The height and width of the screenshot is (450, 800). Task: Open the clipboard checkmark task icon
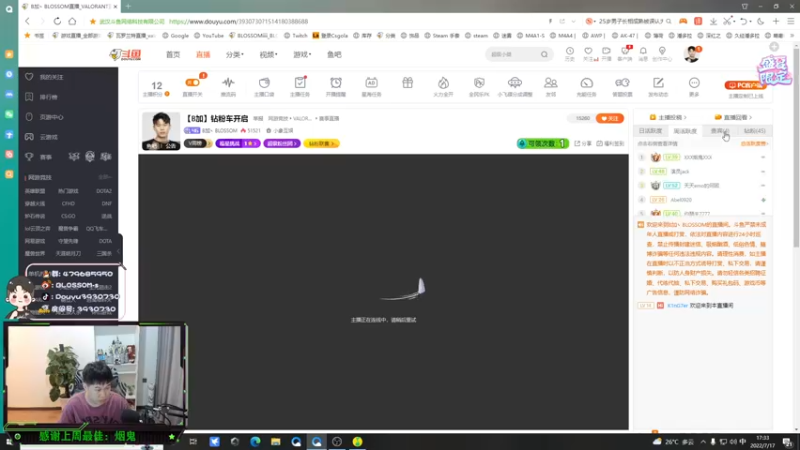click(x=300, y=83)
